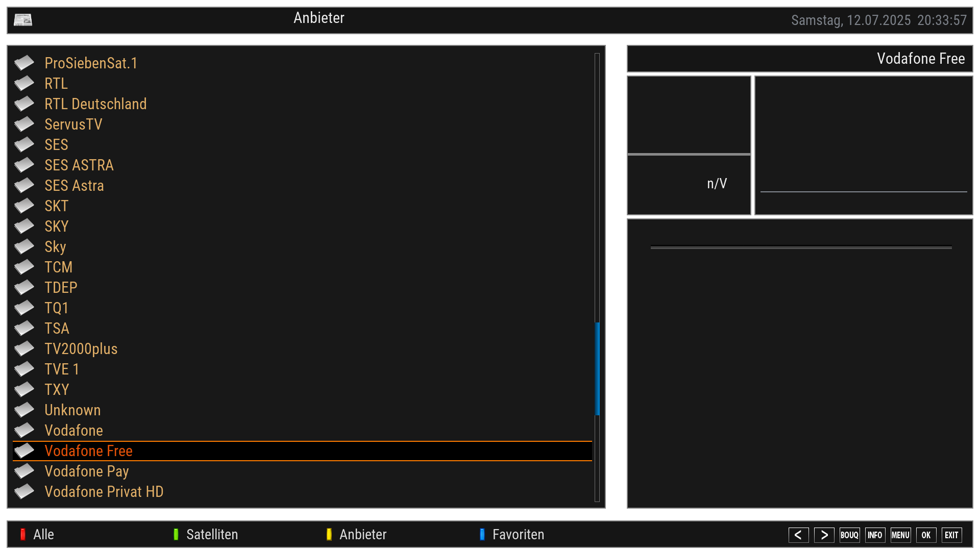
Task: Open the highlighted Vodafone Free entry
Action: coord(302,450)
